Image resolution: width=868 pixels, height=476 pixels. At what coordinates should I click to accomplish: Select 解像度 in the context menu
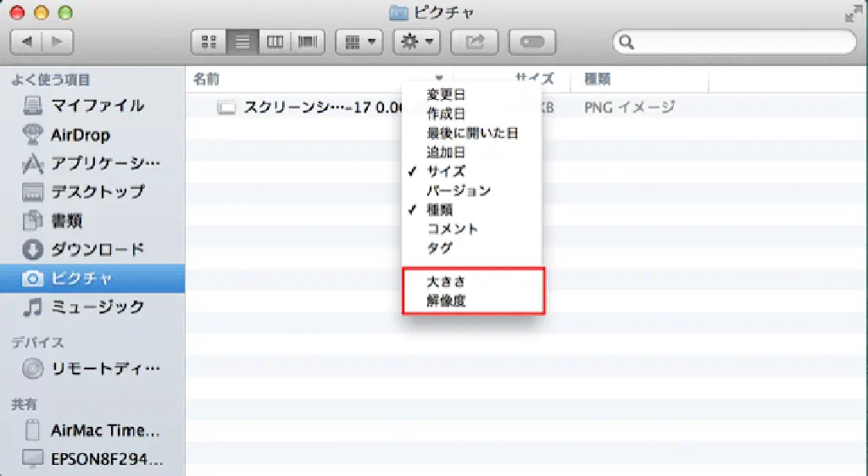click(x=446, y=301)
